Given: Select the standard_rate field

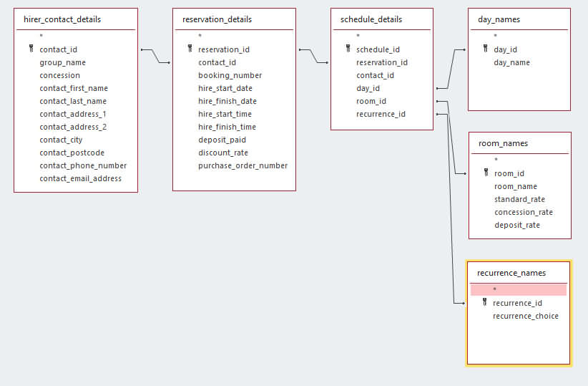Looking at the screenshot, I should [519, 199].
